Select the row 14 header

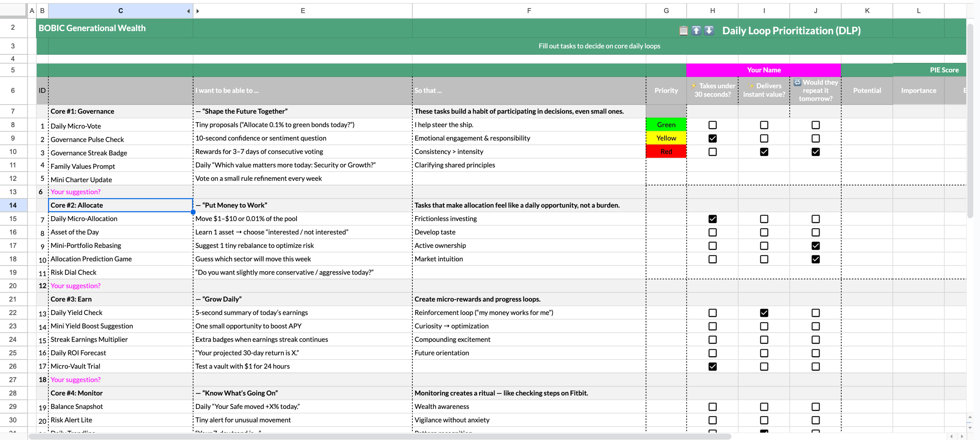point(13,205)
